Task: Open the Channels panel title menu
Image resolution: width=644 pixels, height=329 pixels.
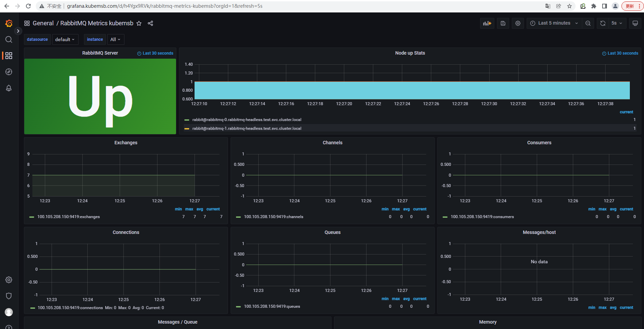Action: pos(332,143)
